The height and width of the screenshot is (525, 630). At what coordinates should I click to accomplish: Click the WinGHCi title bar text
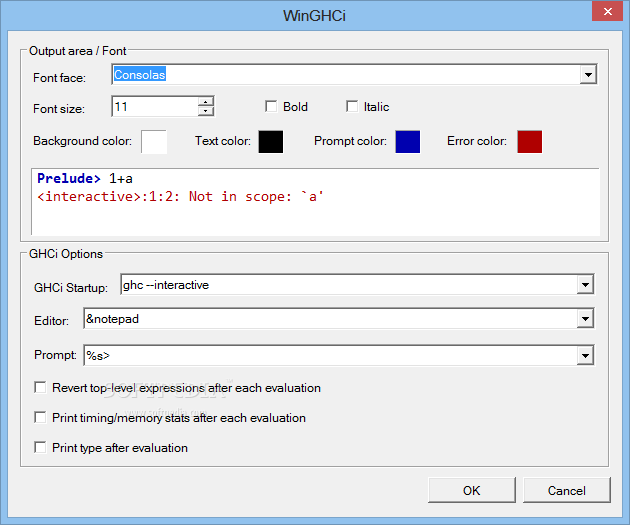(x=314, y=16)
